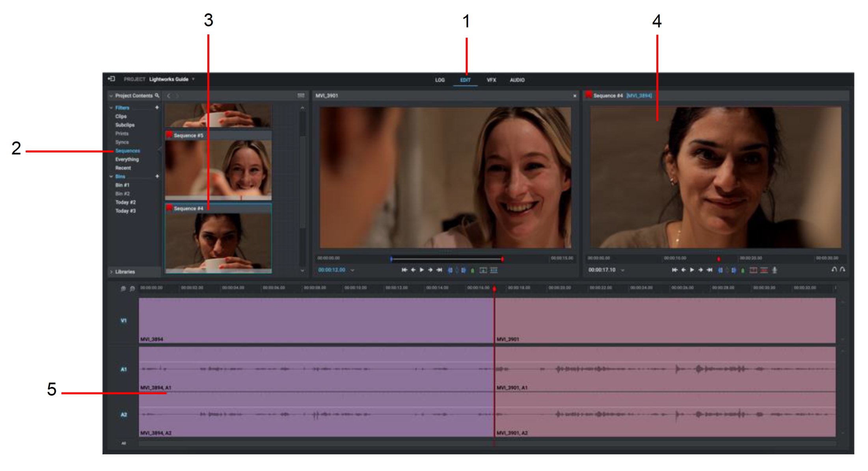This screenshot has width=868, height=471.
Task: Toggle the green lock icon under source viewer
Action: (473, 270)
